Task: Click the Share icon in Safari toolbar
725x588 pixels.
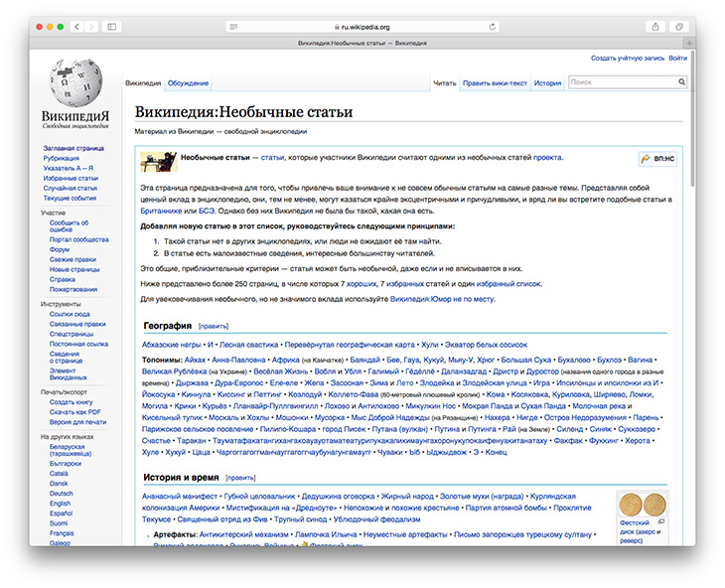Action: 655,26
